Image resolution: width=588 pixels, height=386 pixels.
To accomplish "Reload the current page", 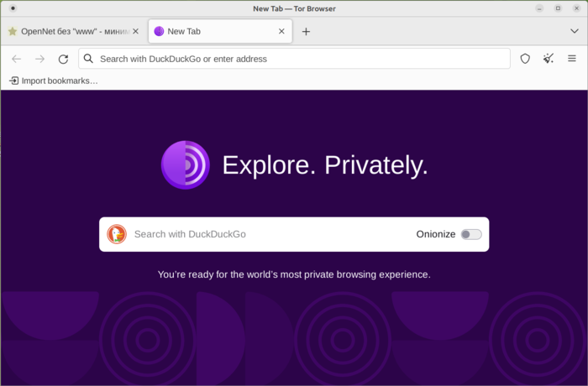I will tap(63, 59).
